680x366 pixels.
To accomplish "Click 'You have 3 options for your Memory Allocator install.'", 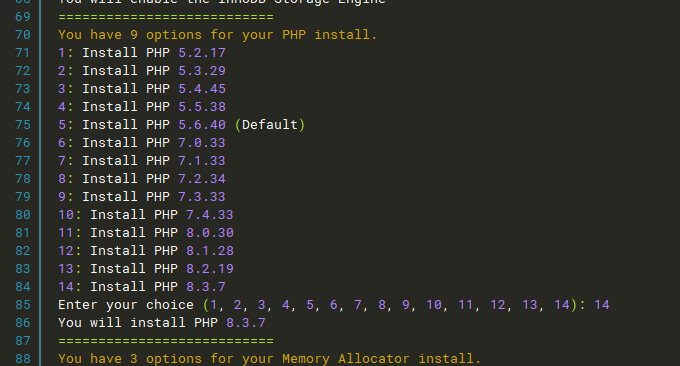I will [x=269, y=359].
